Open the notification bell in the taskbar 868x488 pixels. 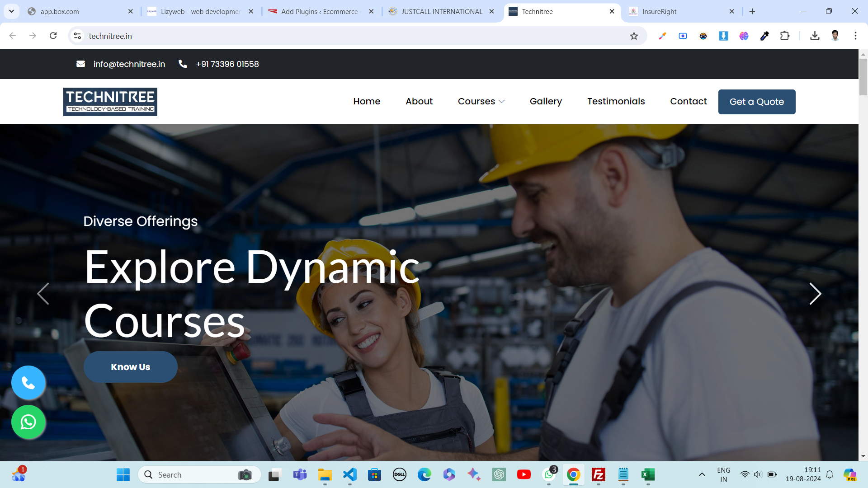pos(830,474)
